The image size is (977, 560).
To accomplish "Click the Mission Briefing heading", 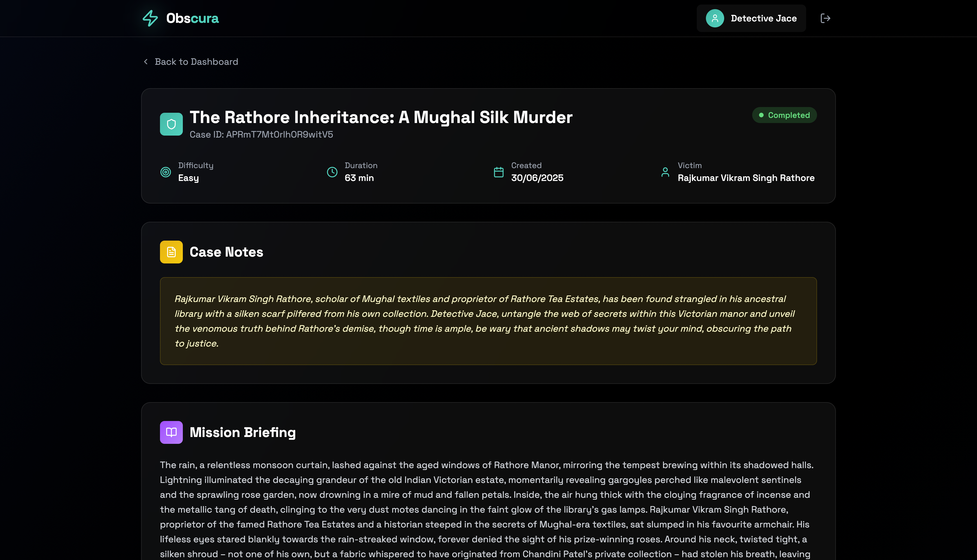I will point(243,432).
